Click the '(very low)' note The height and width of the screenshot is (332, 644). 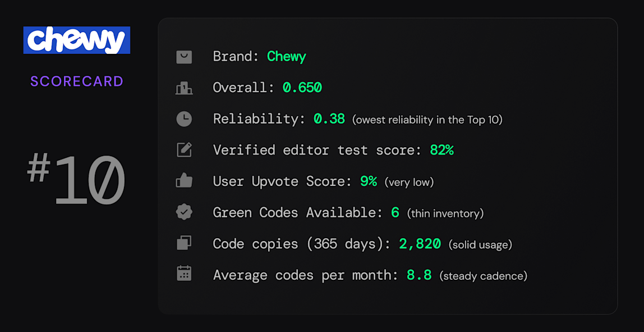[409, 182]
